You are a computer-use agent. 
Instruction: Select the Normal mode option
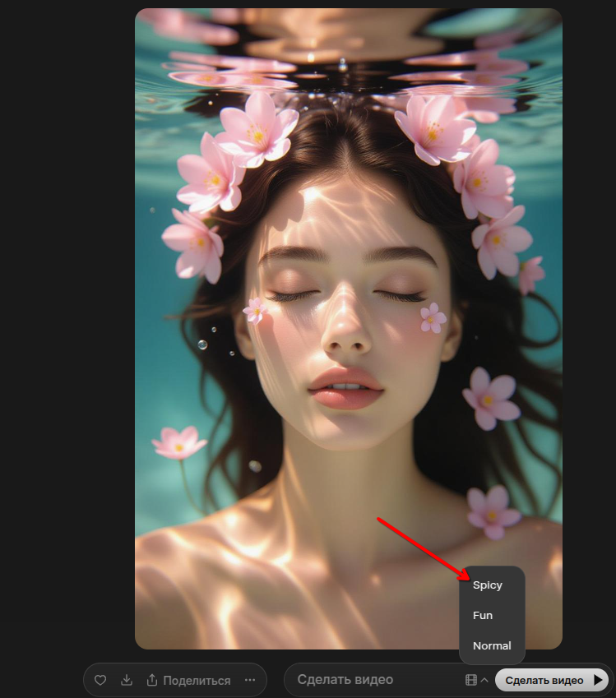pyautogui.click(x=492, y=645)
